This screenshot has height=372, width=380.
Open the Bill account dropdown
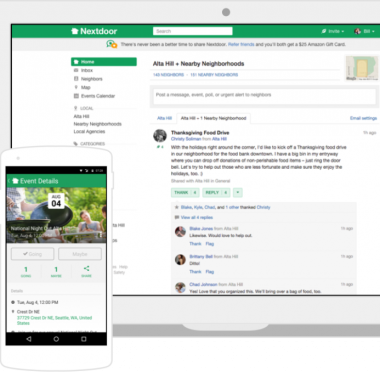365,31
